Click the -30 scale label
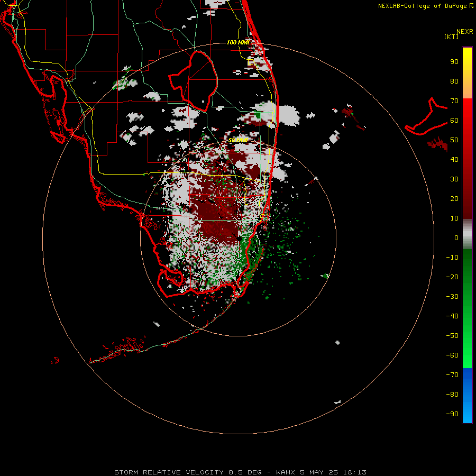Viewport: 476px width, 476px height. point(452,297)
